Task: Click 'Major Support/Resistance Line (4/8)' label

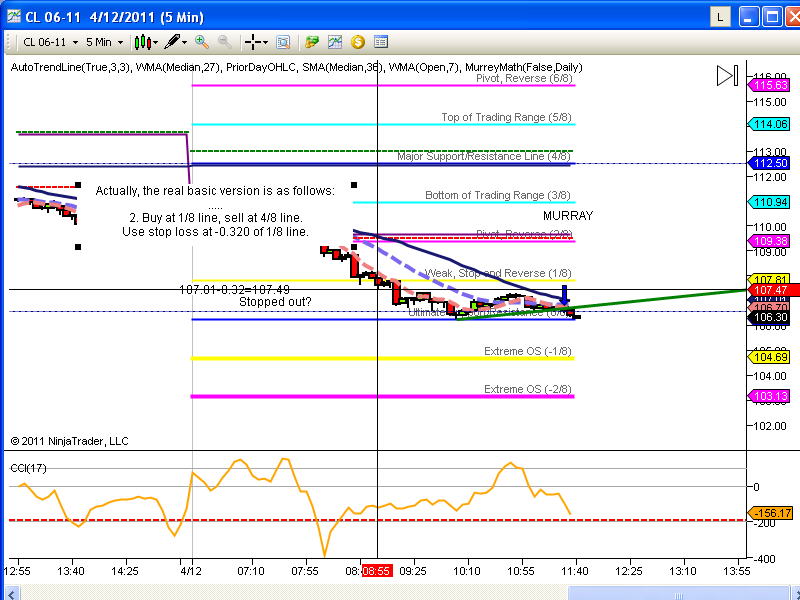Action: pos(484,156)
